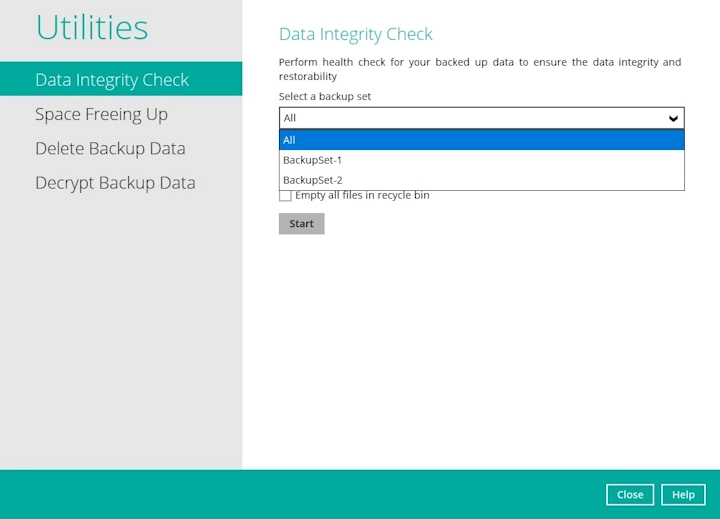The height and width of the screenshot is (519, 720).
Task: Open Help from the bottom bar
Action: tap(683, 495)
